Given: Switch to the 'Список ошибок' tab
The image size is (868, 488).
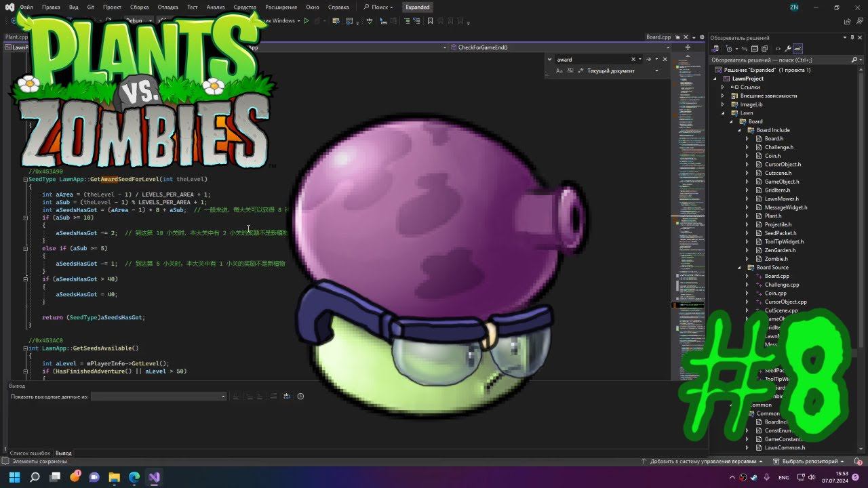Looking at the screenshot, I should tap(31, 453).
